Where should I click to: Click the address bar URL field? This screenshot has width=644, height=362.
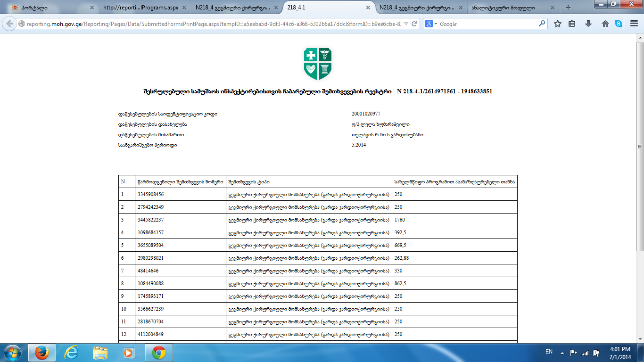click(212, 24)
